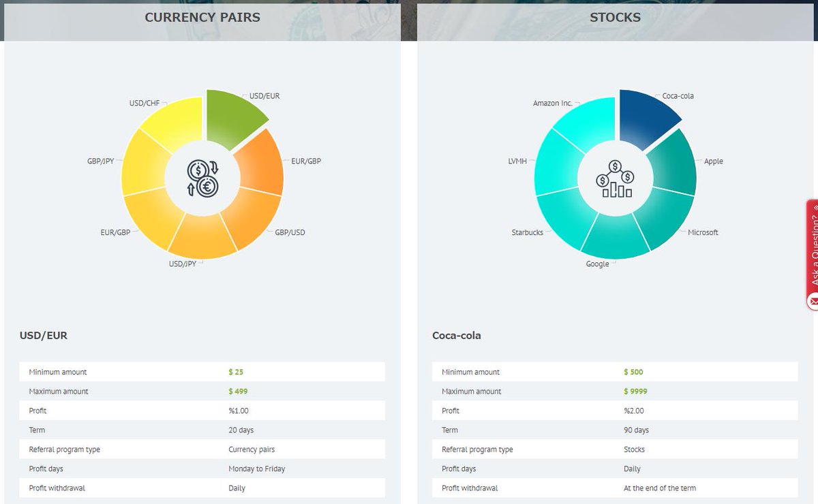Click the Daily value in Coca-cola Profit days row

(x=632, y=469)
